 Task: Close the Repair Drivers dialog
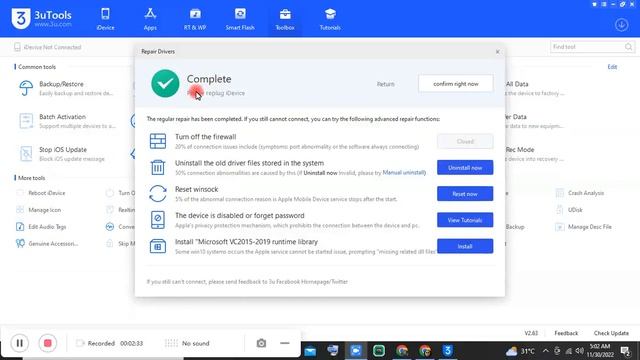point(498,51)
